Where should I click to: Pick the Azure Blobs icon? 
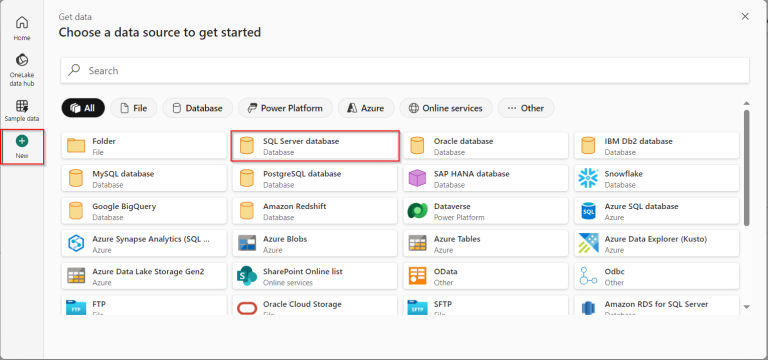click(x=247, y=243)
